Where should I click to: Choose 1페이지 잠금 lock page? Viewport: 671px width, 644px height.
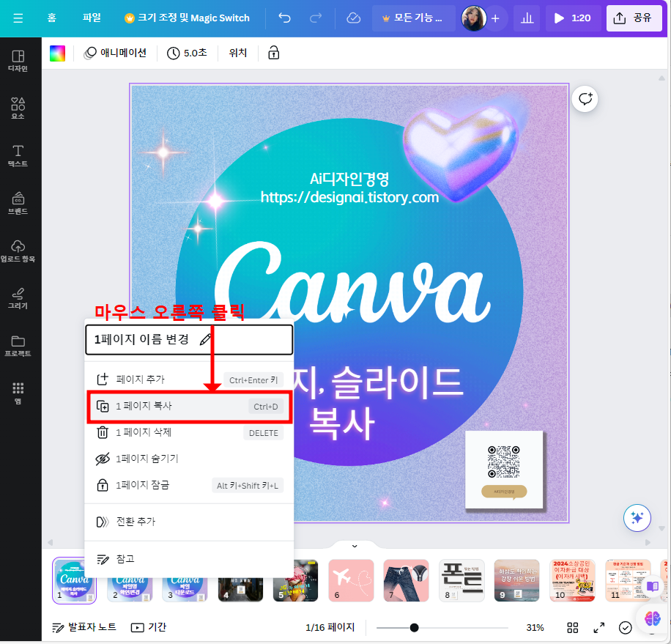(x=189, y=485)
